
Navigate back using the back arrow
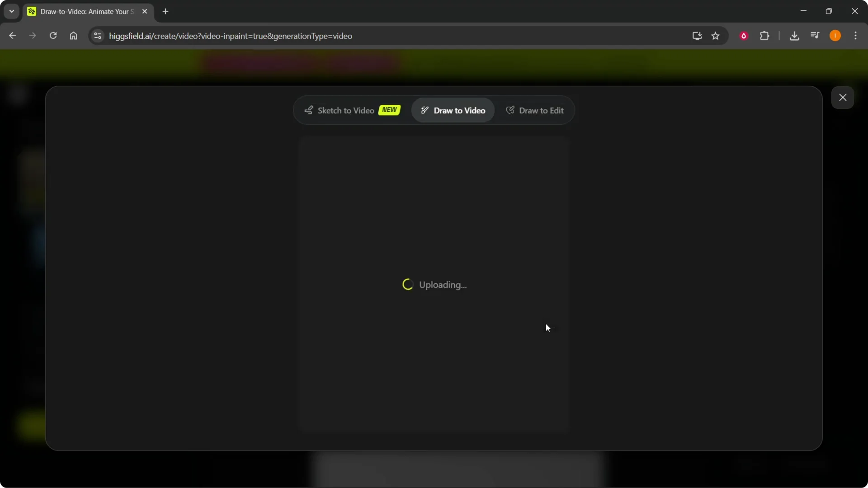[12, 36]
